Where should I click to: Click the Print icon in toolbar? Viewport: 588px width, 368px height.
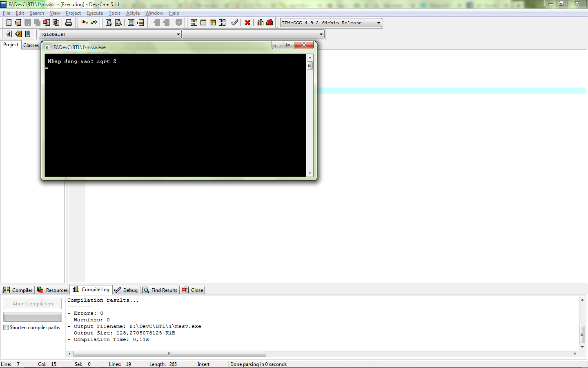pyautogui.click(x=69, y=22)
